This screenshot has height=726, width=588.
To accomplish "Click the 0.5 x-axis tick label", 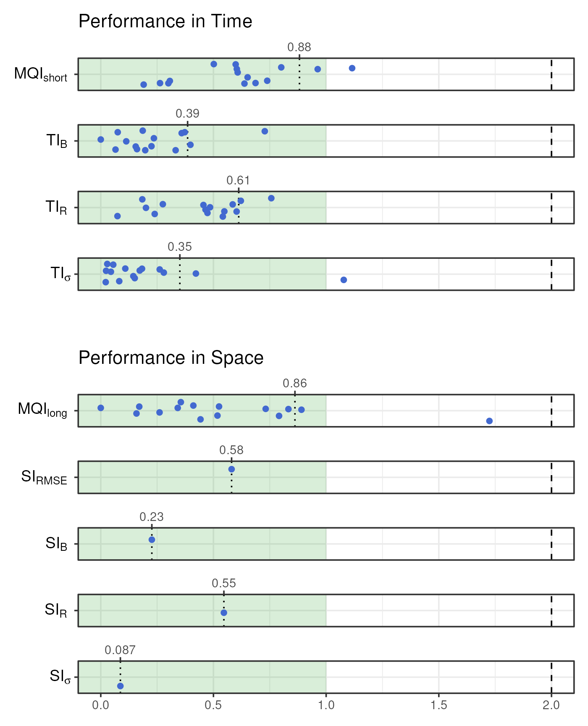I will tap(213, 705).
